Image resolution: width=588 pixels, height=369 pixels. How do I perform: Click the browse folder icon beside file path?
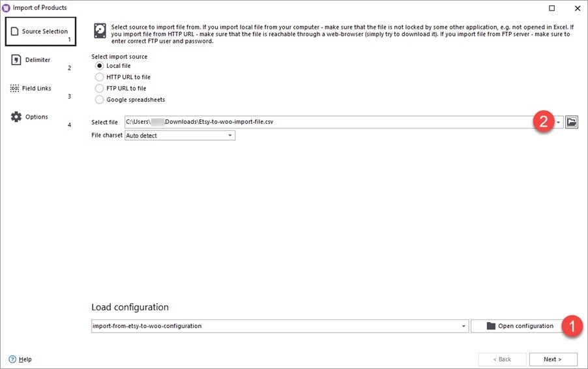[572, 122]
